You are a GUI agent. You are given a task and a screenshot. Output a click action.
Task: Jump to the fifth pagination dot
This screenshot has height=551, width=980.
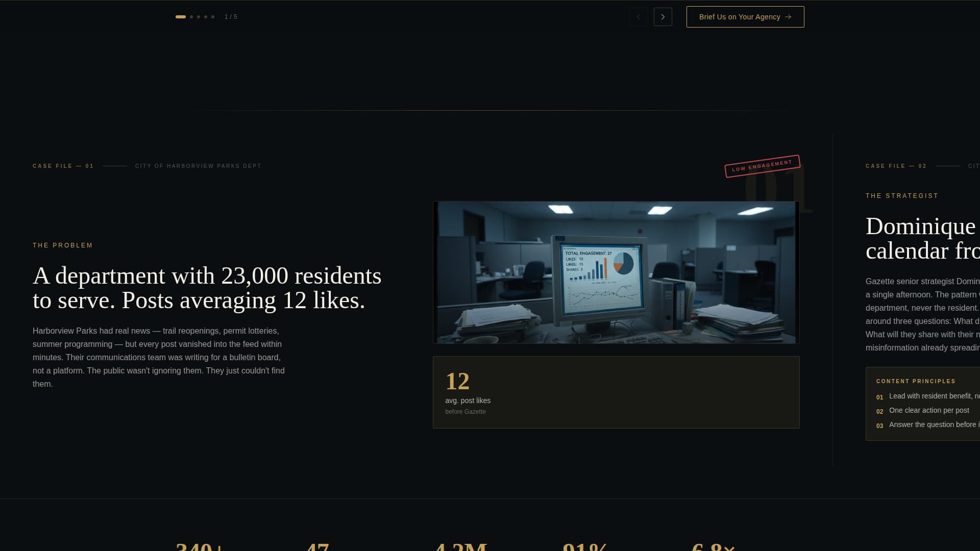tap(213, 17)
